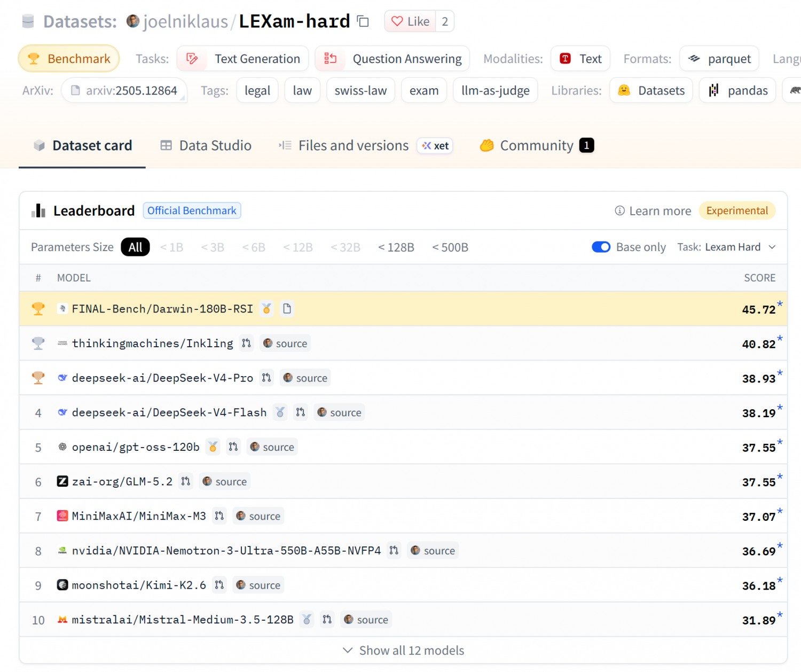This screenshot has height=672, width=801.
Task: Click the pull request icon beside NVIDIA-Nemotron-3-Ultra
Action: 394,550
